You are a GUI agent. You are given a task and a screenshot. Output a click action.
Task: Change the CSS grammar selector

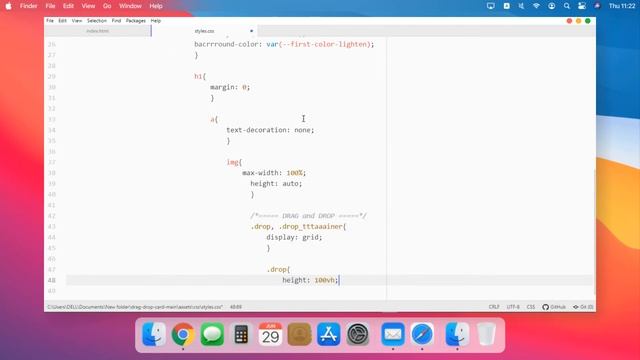[531, 307]
